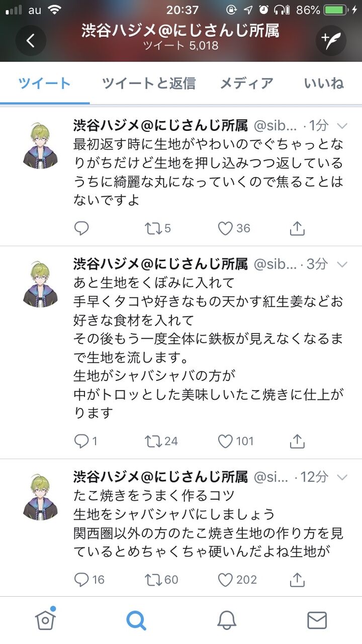
Task: Reply to the tweet with 16 replies
Action: pos(81,580)
